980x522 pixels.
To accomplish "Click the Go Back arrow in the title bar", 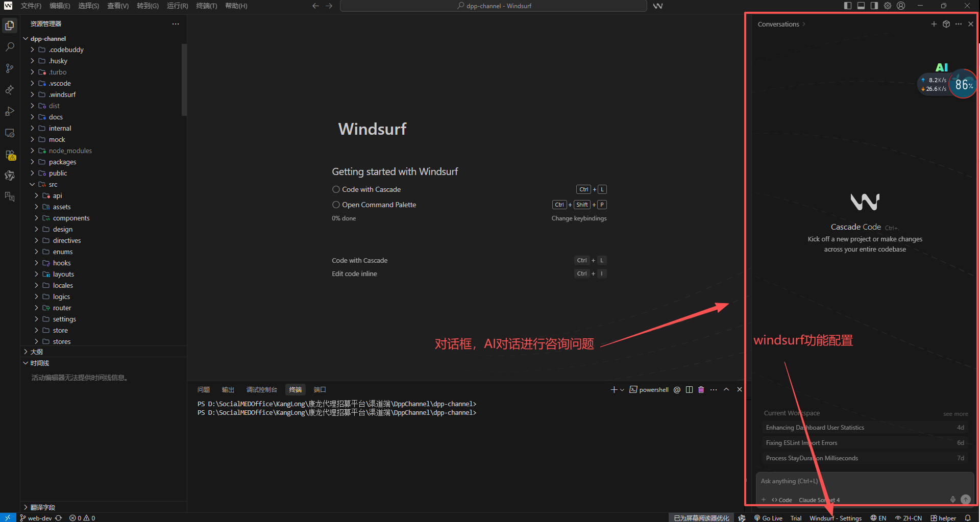I will pyautogui.click(x=315, y=6).
